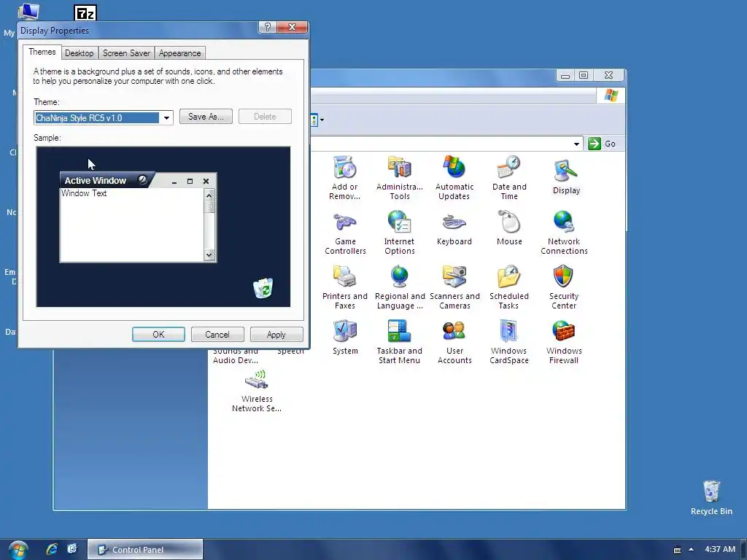Switch to the Screen Saver tab
Screen dimensions: 747x560
[126, 53]
